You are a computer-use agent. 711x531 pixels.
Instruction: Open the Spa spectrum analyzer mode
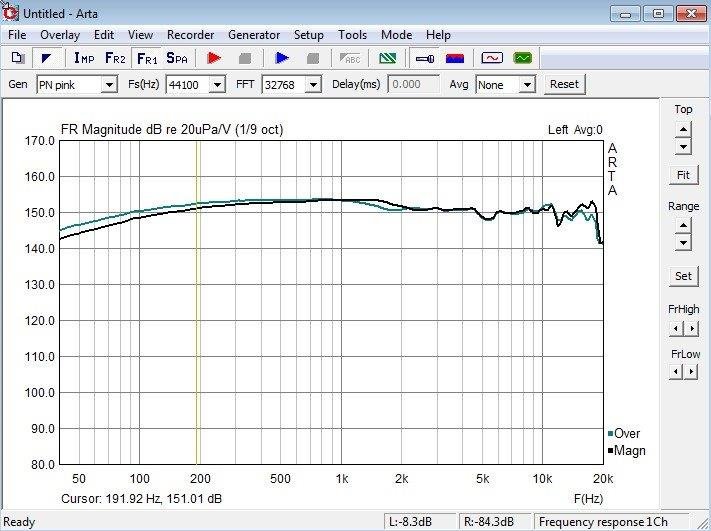177,58
